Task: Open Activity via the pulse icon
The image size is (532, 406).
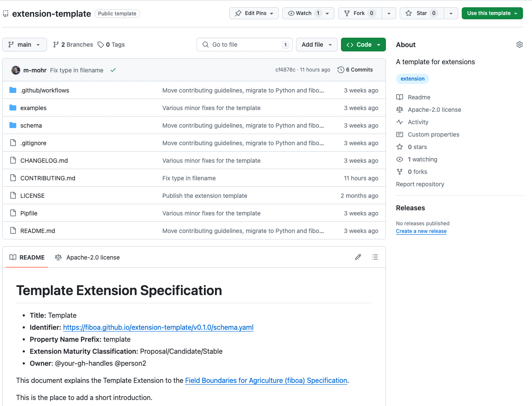Action: (x=400, y=122)
